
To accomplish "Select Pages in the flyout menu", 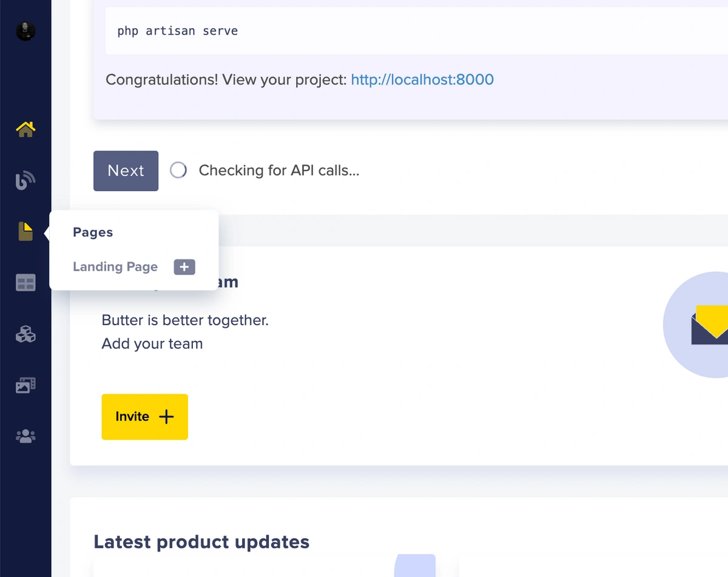I will pos(93,232).
